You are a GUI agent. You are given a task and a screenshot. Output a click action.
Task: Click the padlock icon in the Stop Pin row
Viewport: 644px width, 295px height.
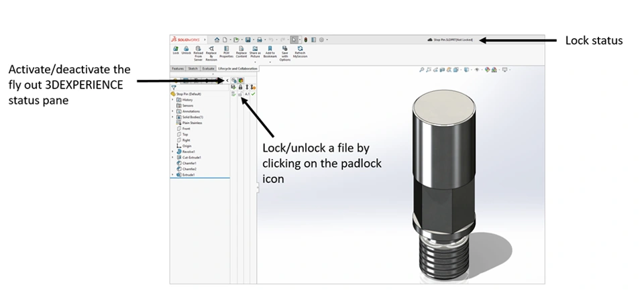click(240, 95)
